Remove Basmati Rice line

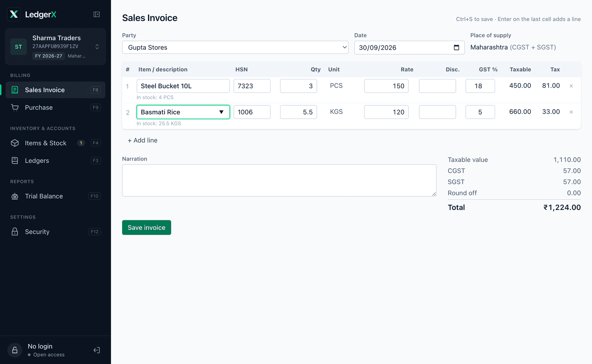pyautogui.click(x=571, y=112)
